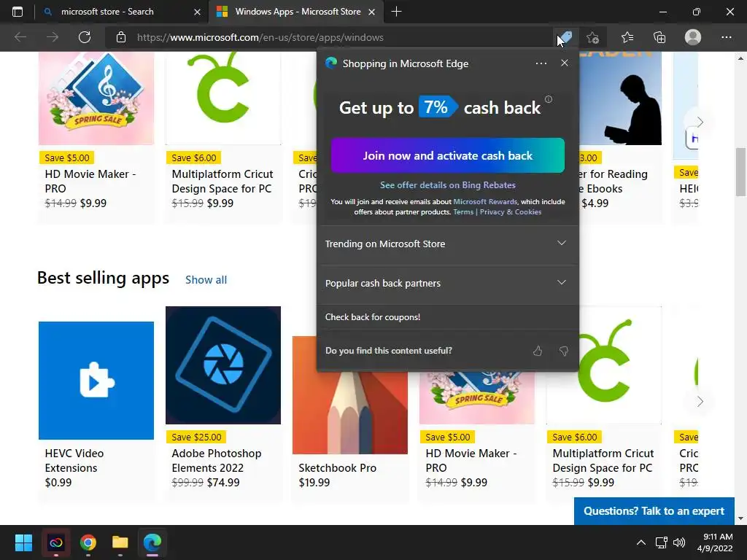Show hidden system tray icons
This screenshot has height=560, width=747.
(641, 542)
